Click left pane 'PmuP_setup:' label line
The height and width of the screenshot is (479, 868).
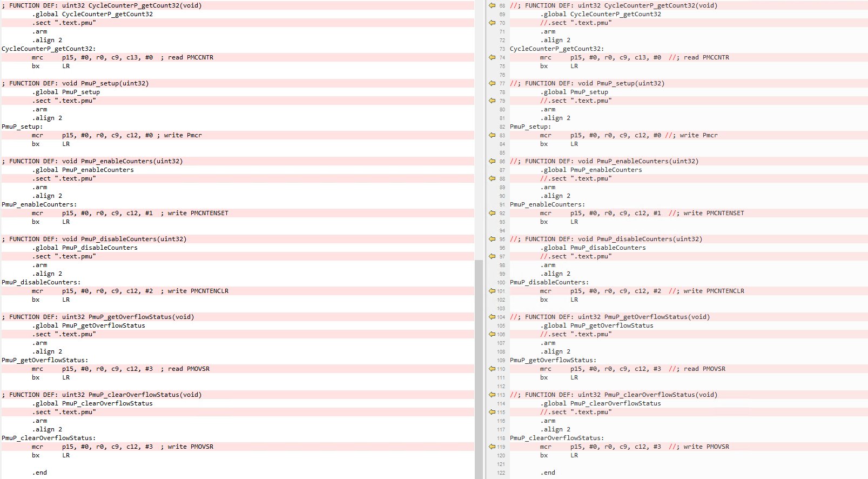238,127
